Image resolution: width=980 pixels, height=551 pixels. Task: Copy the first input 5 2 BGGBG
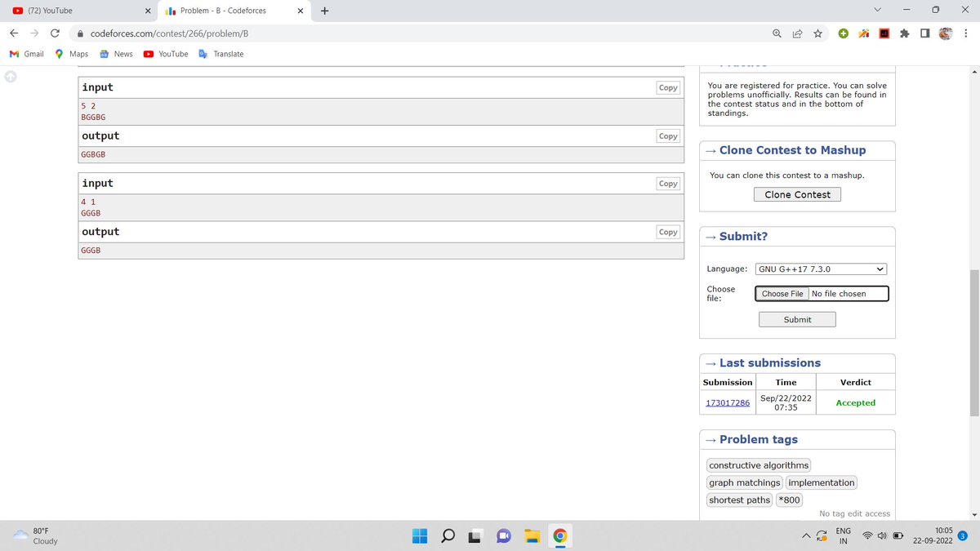[x=668, y=87]
